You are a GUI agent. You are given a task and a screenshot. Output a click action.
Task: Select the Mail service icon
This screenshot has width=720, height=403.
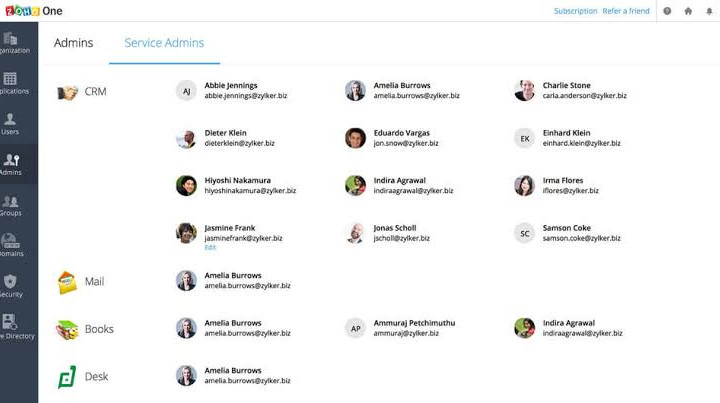click(x=67, y=282)
